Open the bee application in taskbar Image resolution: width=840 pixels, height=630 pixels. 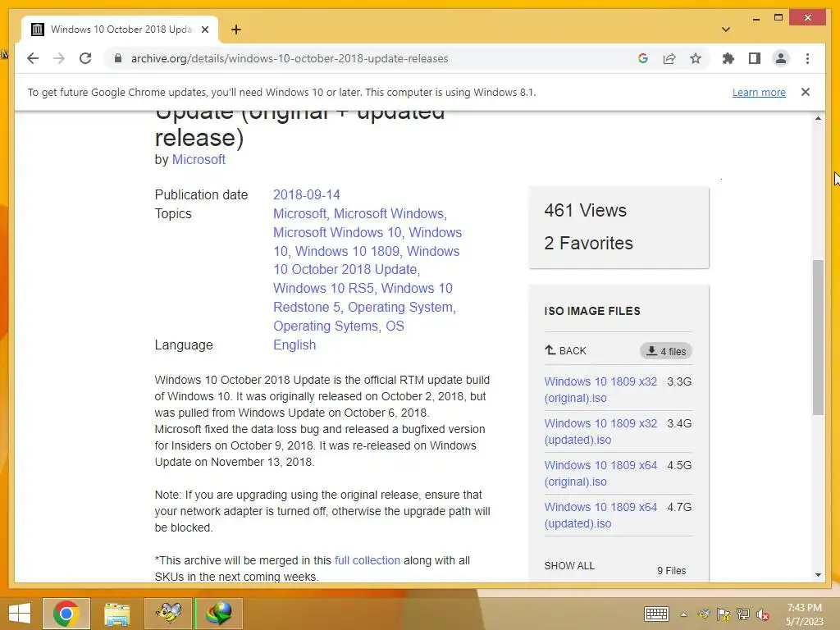pos(168,614)
